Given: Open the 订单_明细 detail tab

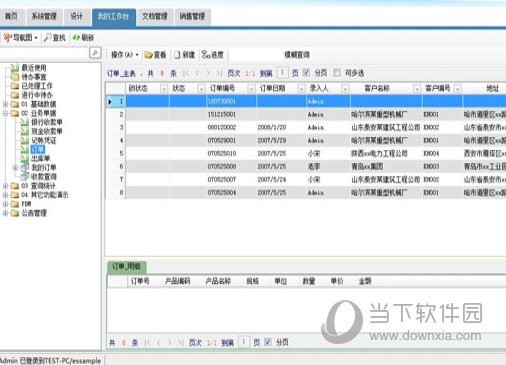Looking at the screenshot, I should (126, 267).
